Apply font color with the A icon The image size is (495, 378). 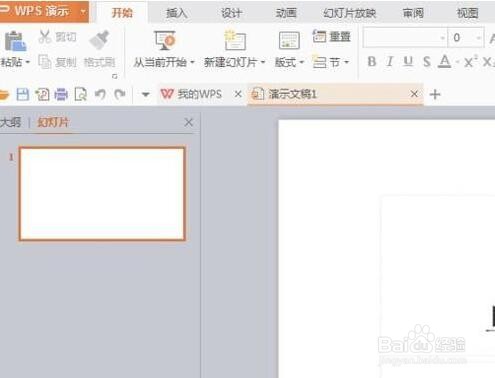point(445,62)
